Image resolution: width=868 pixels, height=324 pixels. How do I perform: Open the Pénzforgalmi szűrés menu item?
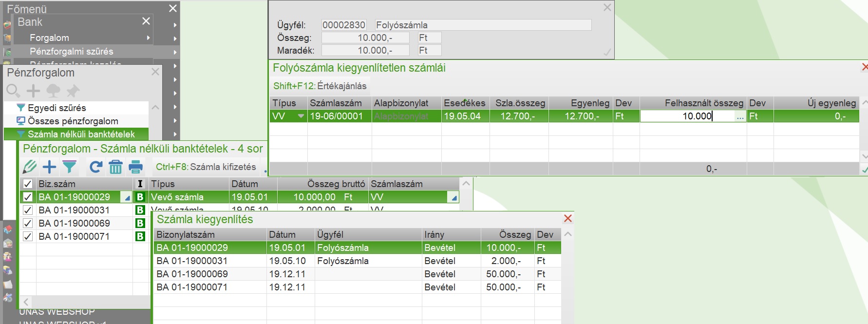point(71,51)
